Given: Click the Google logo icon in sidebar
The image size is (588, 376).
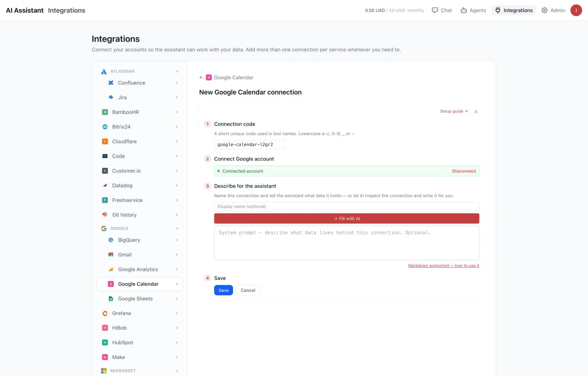Looking at the screenshot, I should [x=104, y=228].
